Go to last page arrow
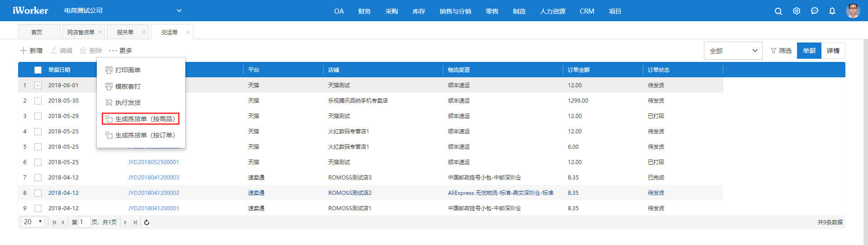868x245 pixels. pyautogui.click(x=135, y=222)
